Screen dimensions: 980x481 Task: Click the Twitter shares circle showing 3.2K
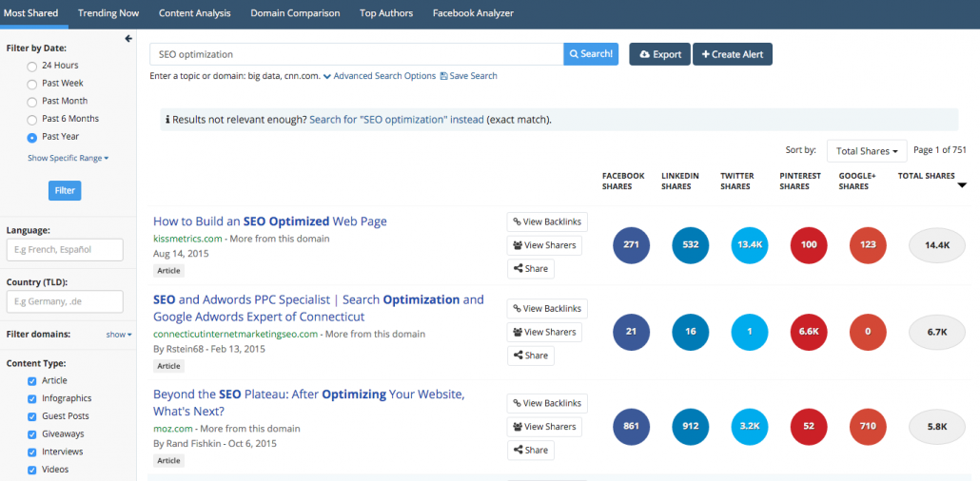pos(750,427)
